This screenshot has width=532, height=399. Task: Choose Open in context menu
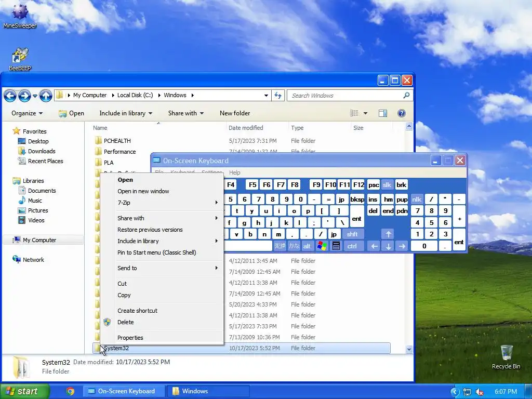(162, 180)
